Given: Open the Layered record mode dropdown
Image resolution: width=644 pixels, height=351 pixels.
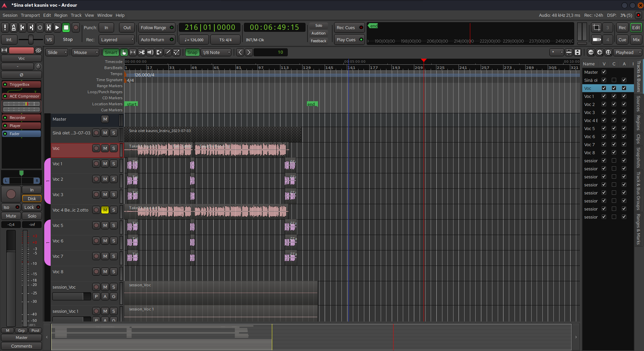Looking at the screenshot, I should tap(117, 40).
